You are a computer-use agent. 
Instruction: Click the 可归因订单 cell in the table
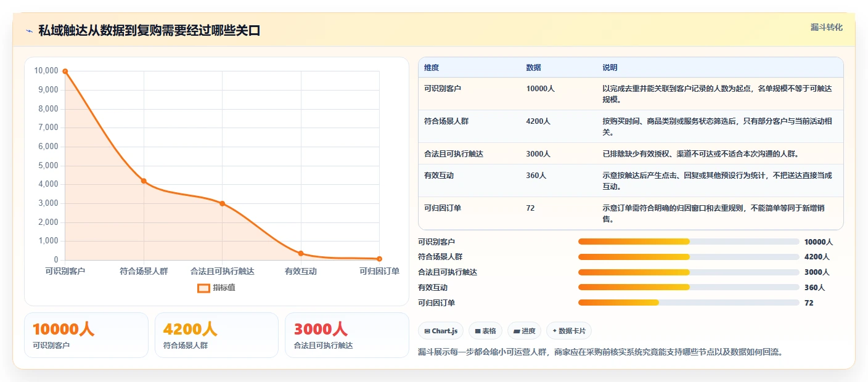coord(443,208)
